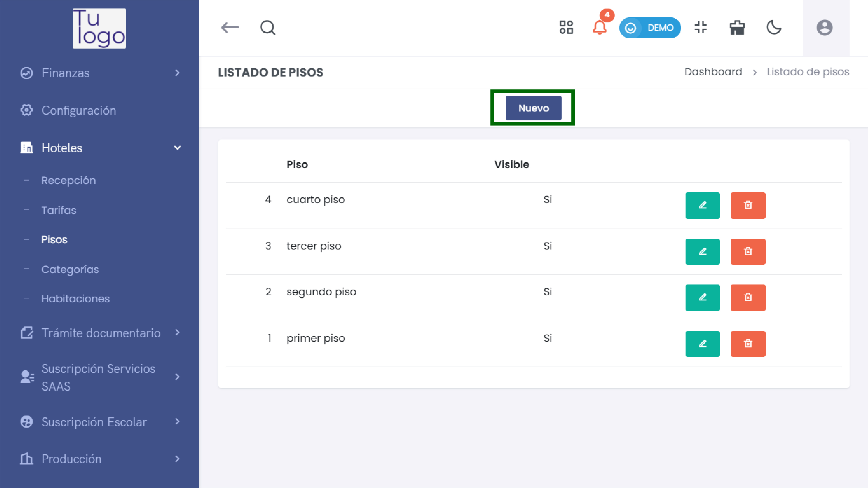Screen dimensions: 868x488
Task: Open Habitaciones in the sidebar
Action: pyautogui.click(x=75, y=299)
